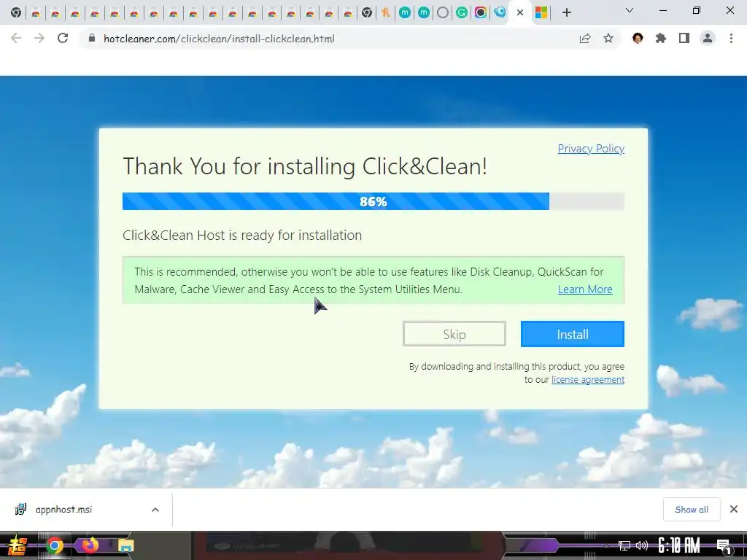Open the network status tray icon
The height and width of the screenshot is (560, 747).
(x=624, y=545)
